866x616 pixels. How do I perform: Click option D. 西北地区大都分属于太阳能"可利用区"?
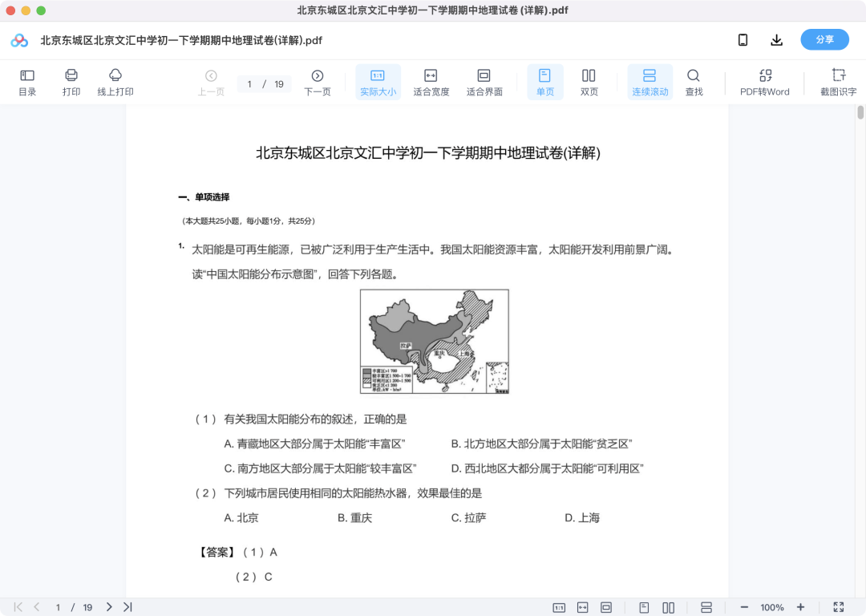[548, 468]
